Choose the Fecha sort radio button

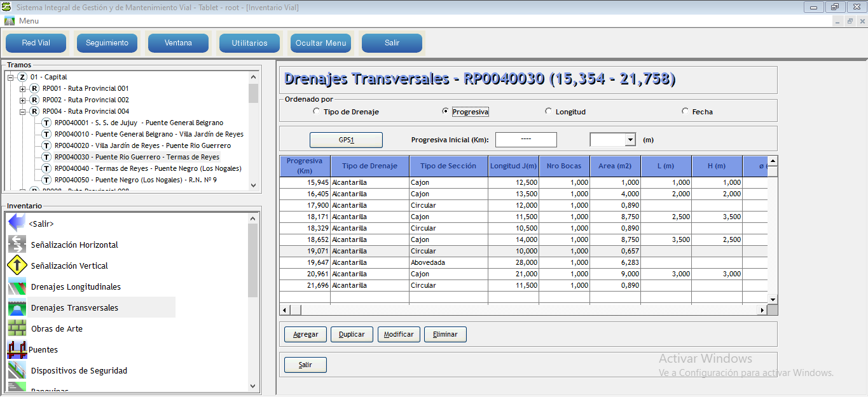click(685, 112)
